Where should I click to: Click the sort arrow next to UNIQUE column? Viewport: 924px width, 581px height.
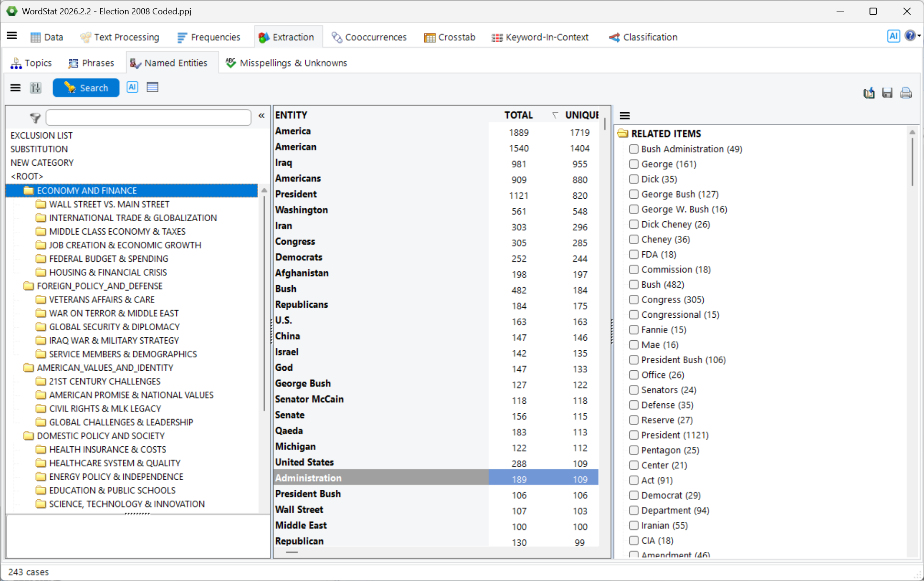click(555, 115)
